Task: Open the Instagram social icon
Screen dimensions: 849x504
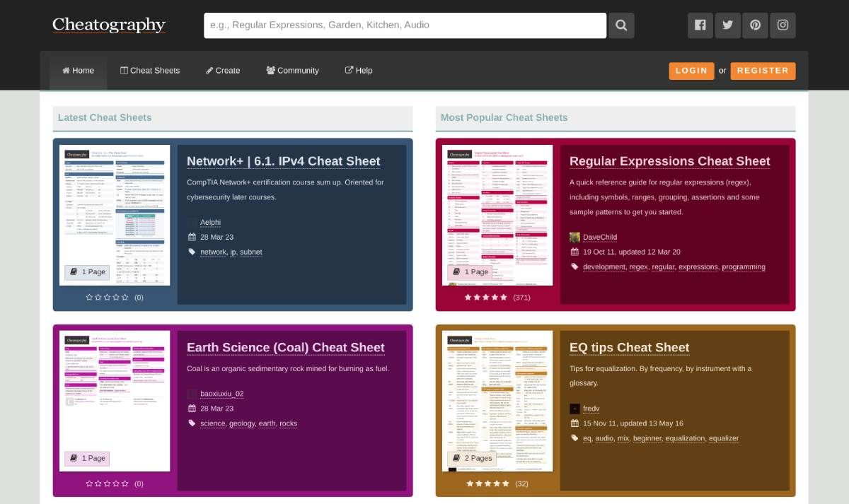Action: [782, 25]
